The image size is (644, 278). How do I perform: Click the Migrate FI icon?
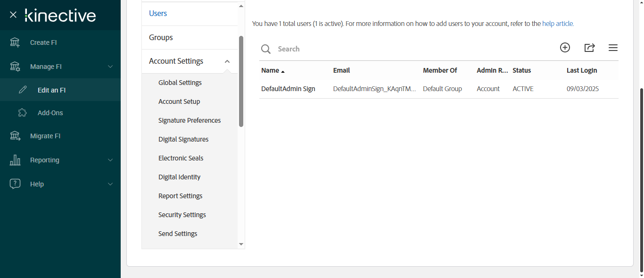pos(15,136)
